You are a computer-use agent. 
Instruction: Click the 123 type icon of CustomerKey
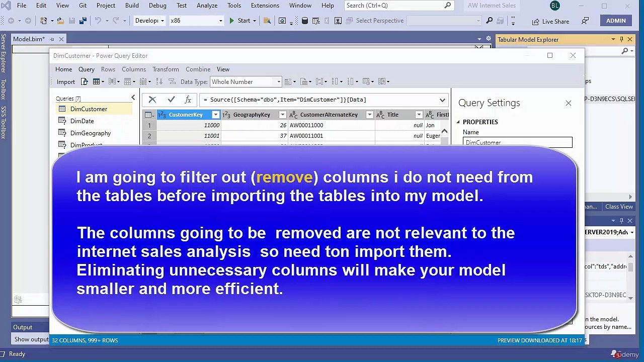tap(162, 115)
